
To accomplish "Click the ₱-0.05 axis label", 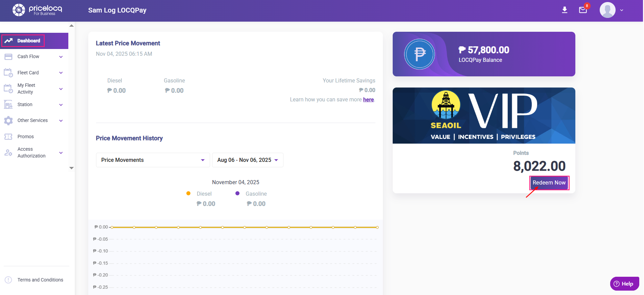I will [x=100, y=239].
